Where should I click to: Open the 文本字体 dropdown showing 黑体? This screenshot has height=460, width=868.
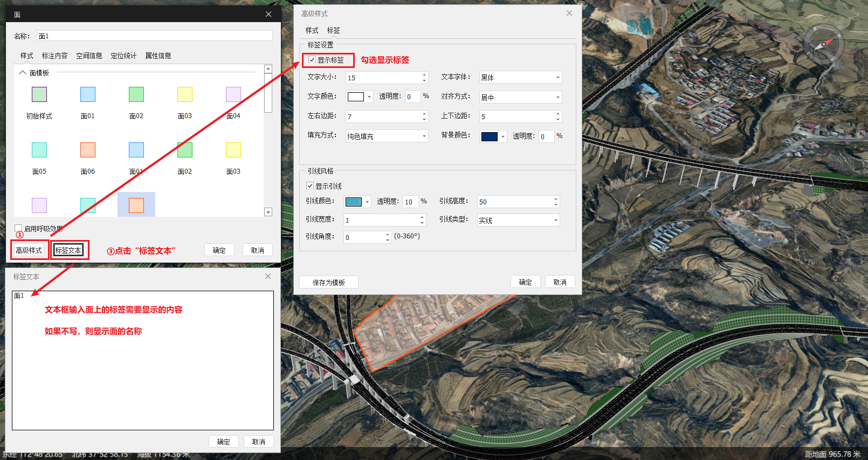[520, 78]
